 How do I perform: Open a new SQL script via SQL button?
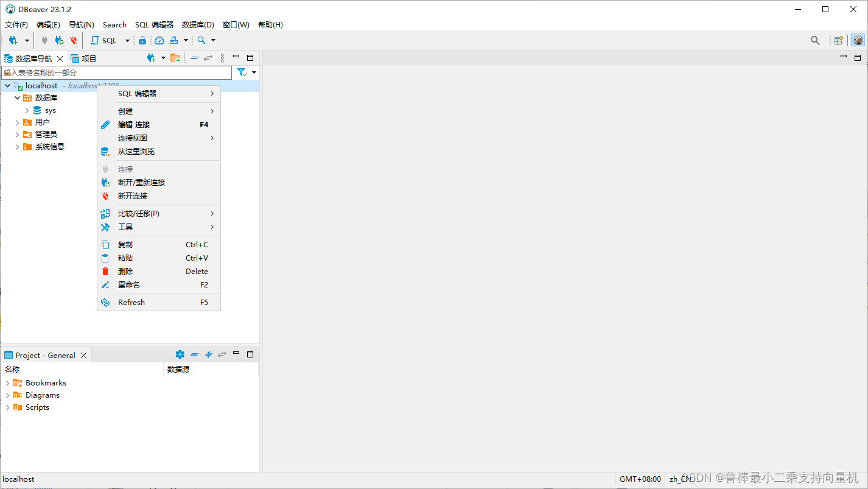point(103,40)
